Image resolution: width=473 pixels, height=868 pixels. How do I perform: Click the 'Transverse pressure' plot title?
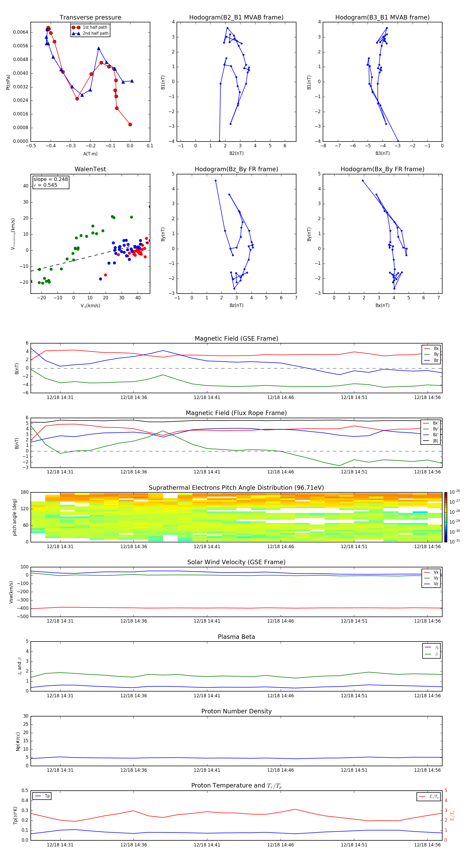(x=90, y=17)
